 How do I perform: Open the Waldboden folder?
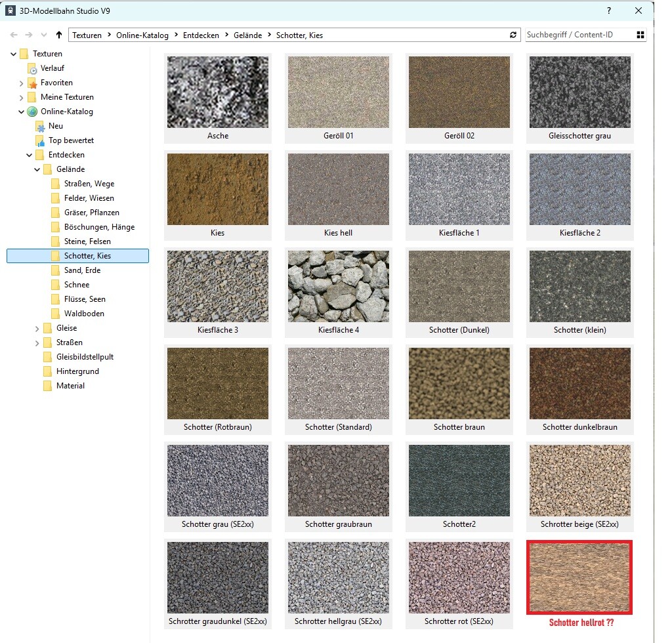tap(84, 314)
